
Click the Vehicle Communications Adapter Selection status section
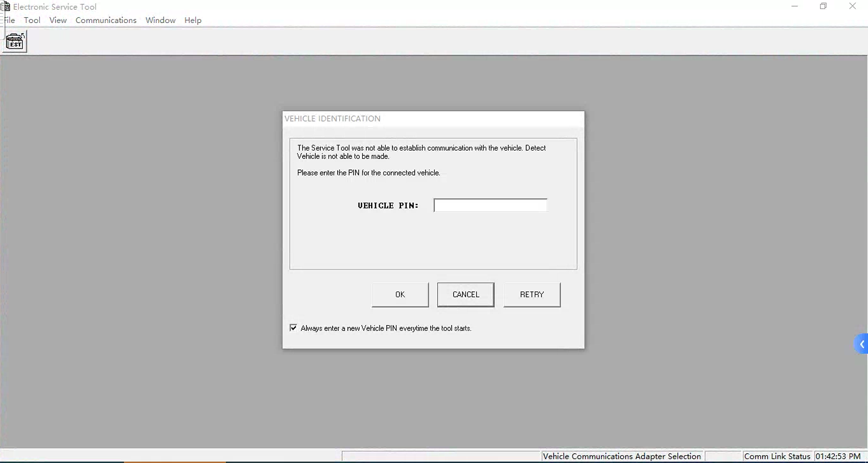[x=621, y=456]
